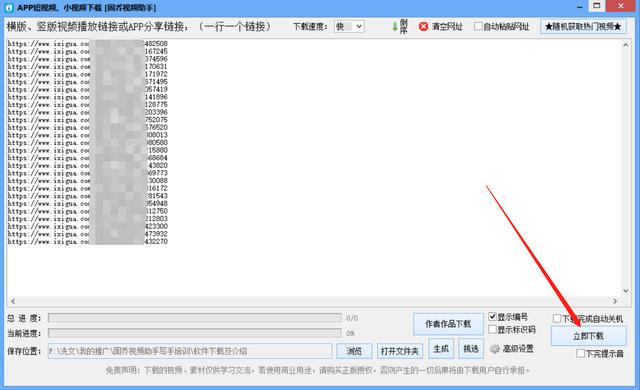
Task: Click the URL line ending in 167245
Action: click(87, 51)
